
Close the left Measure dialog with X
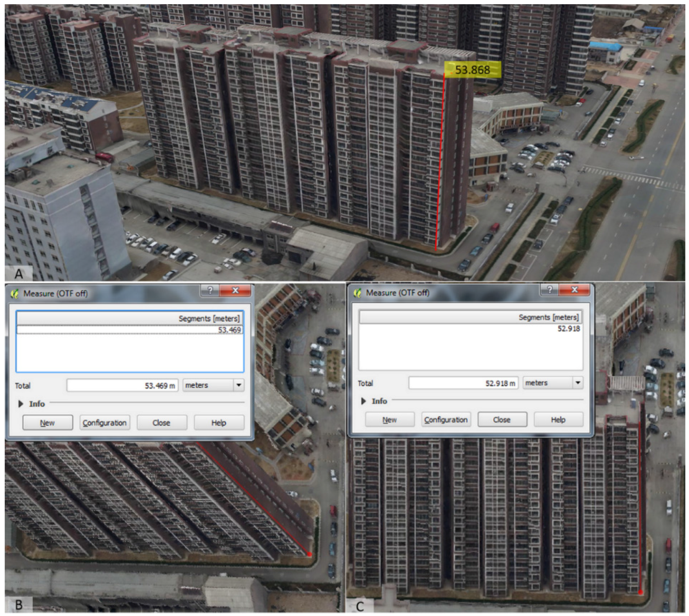pyautogui.click(x=235, y=290)
